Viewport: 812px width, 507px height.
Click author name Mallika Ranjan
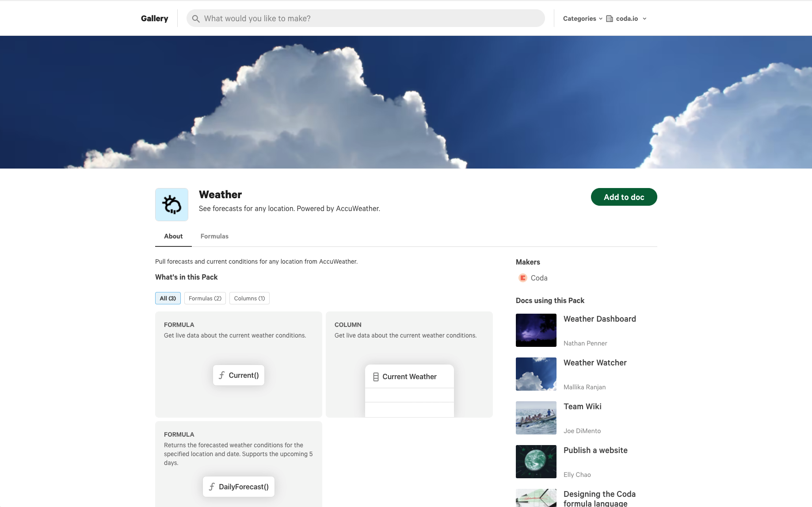pos(584,387)
